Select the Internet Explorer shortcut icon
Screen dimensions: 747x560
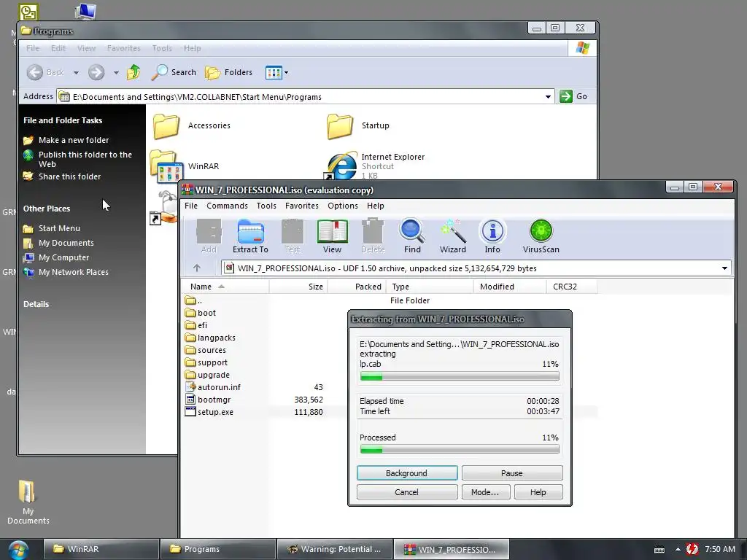(341, 166)
